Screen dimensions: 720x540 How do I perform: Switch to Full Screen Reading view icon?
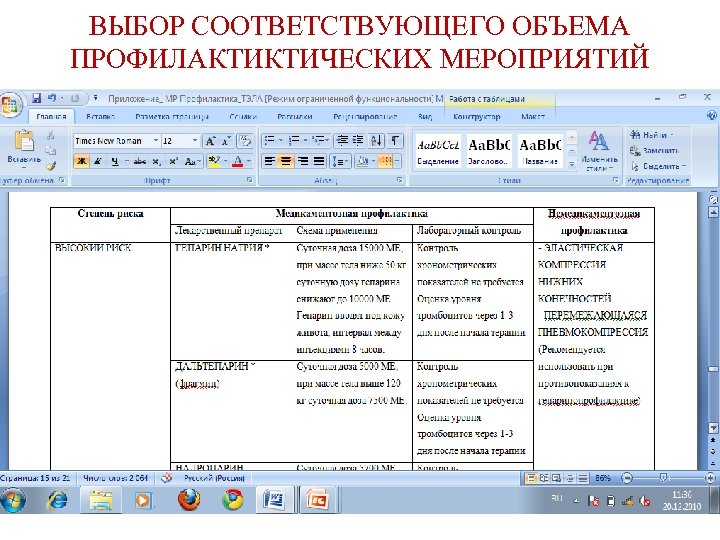[x=544, y=478]
